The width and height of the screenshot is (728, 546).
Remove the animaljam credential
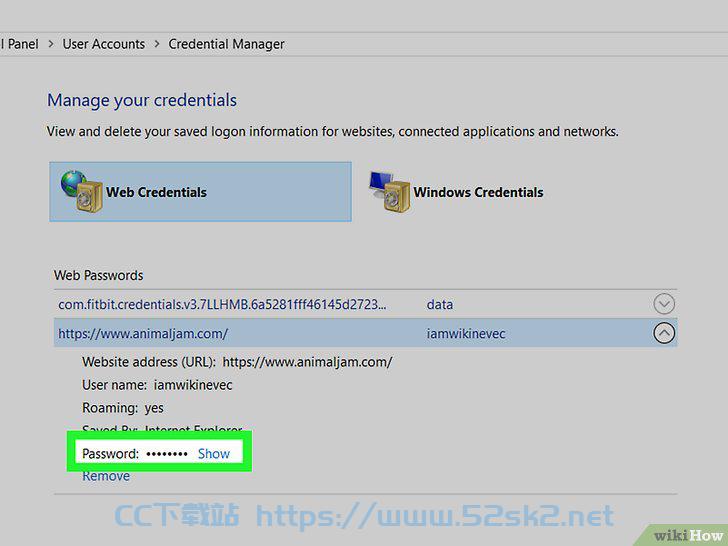click(106, 476)
